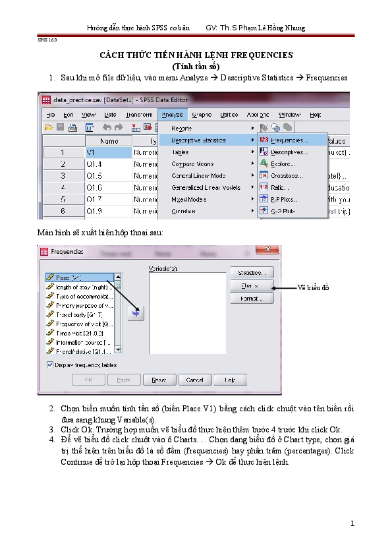
Task: Choose Explore... from the submenu
Action: 293,164
